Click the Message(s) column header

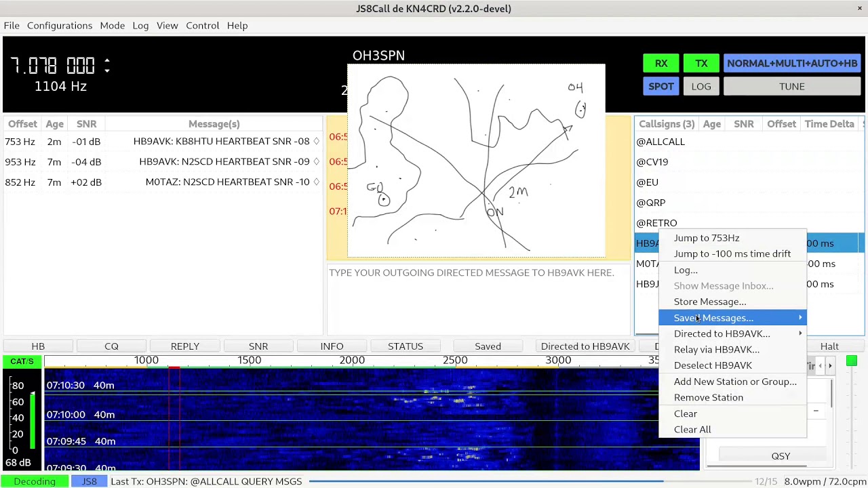pyautogui.click(x=214, y=124)
